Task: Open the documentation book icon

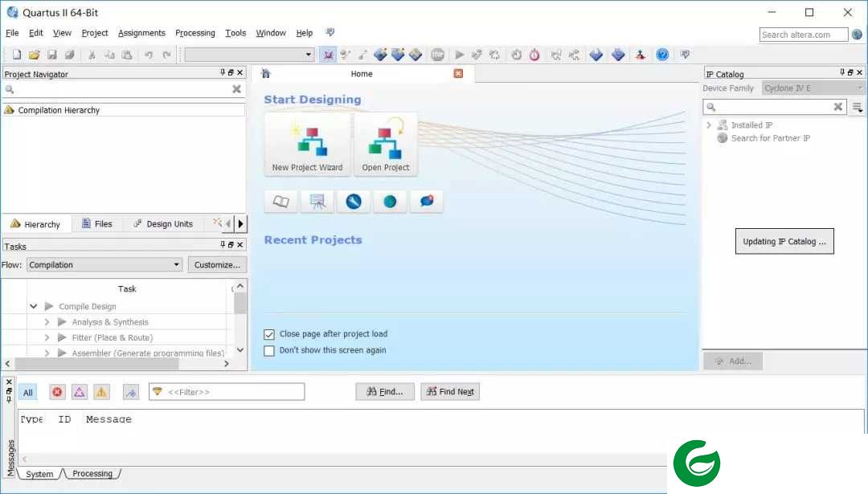Action: [x=281, y=202]
